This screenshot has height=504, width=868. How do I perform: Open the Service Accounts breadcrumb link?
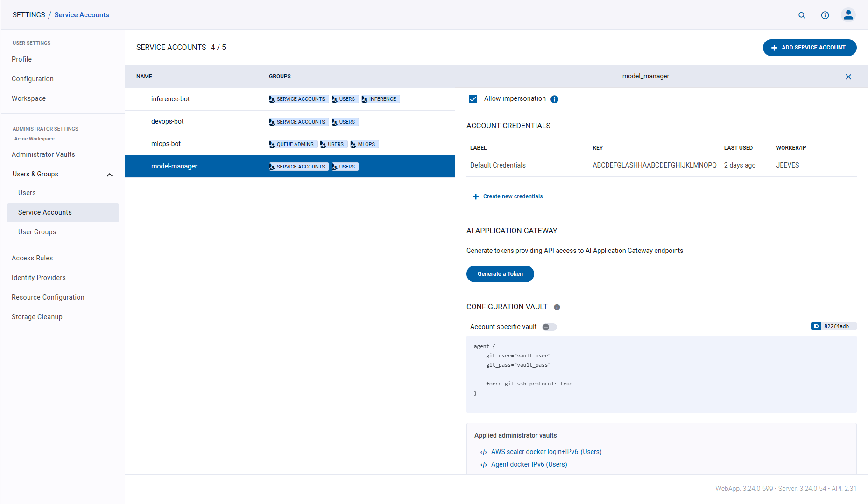click(x=81, y=14)
